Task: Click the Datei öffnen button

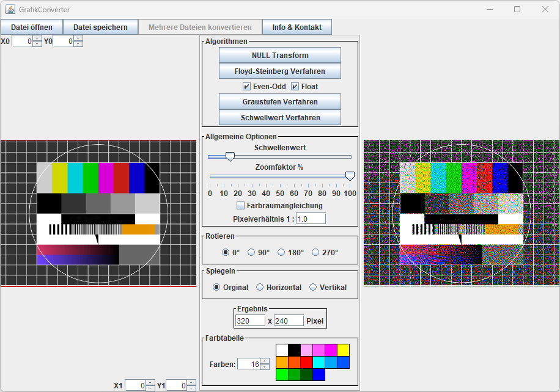Action: click(31, 27)
